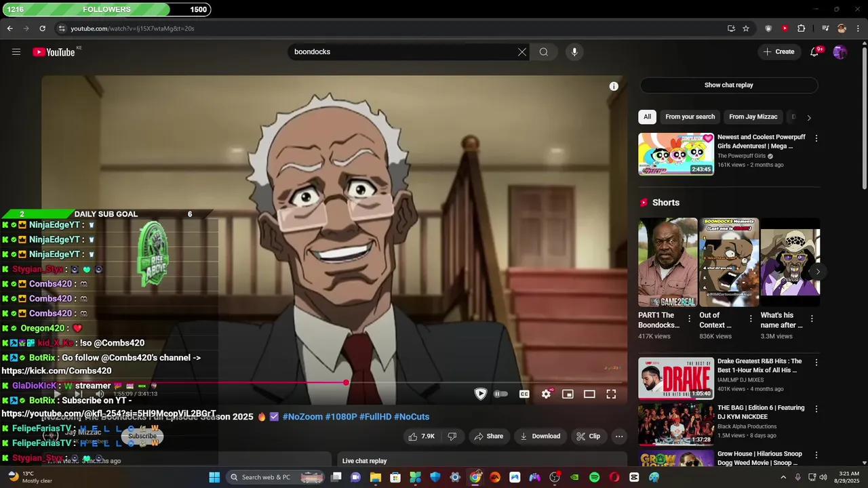Enter full screen mode
Viewport: 868px width, 488px height.
pos(611,394)
